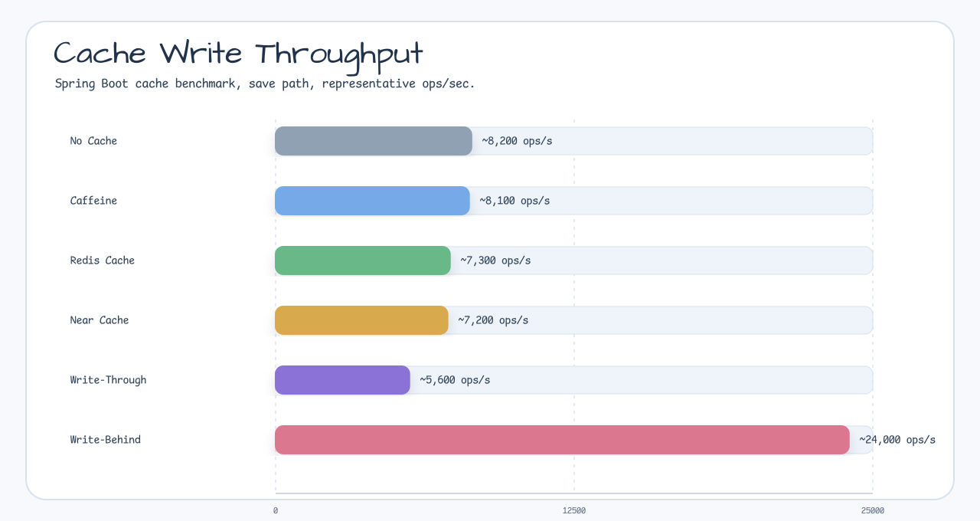Viewport: 980px width, 521px height.
Task: Click the pink Write-Behind bar
Action: click(562, 440)
